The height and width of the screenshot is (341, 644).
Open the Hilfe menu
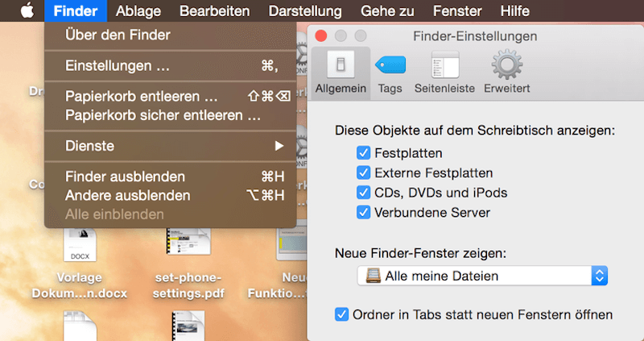tap(515, 10)
